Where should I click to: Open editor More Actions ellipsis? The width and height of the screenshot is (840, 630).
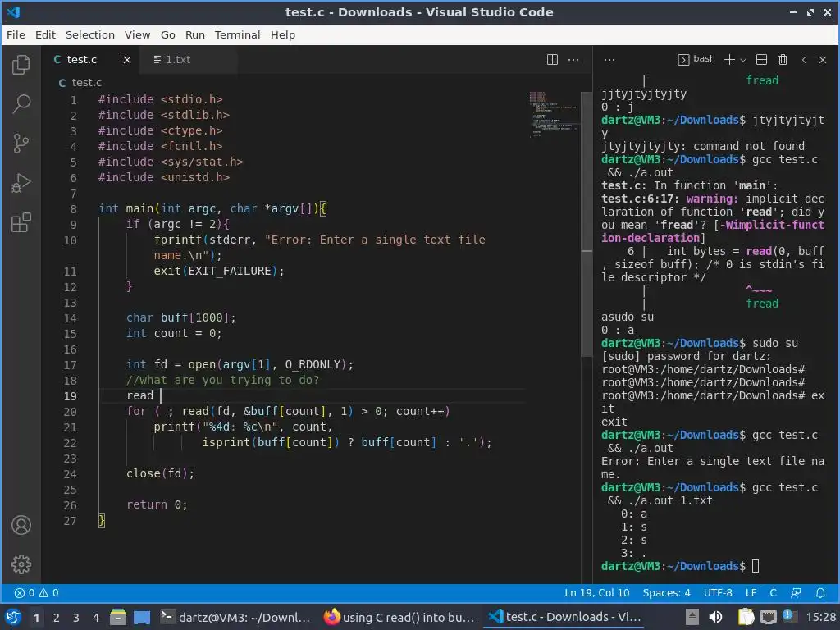click(573, 59)
